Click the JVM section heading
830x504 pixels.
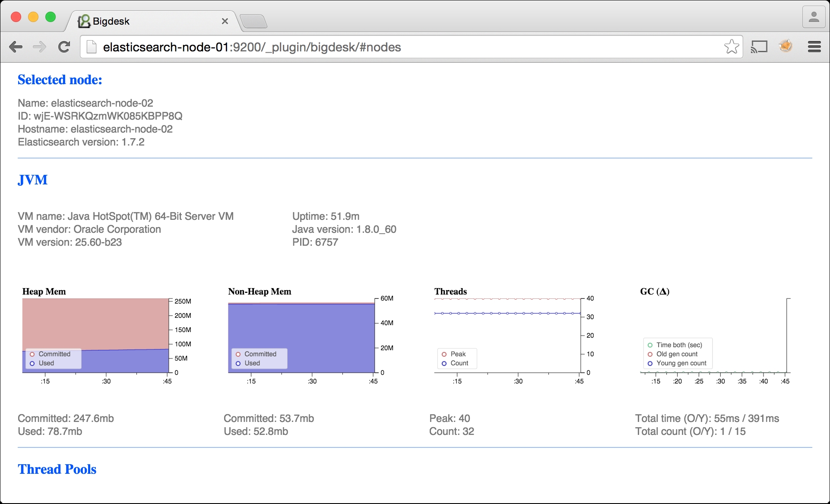(x=33, y=180)
